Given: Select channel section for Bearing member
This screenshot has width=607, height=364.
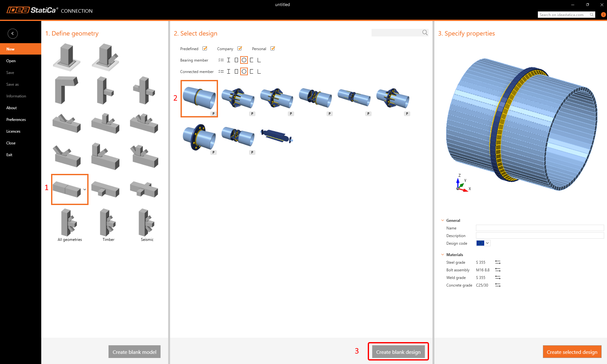Looking at the screenshot, I should tap(252, 60).
